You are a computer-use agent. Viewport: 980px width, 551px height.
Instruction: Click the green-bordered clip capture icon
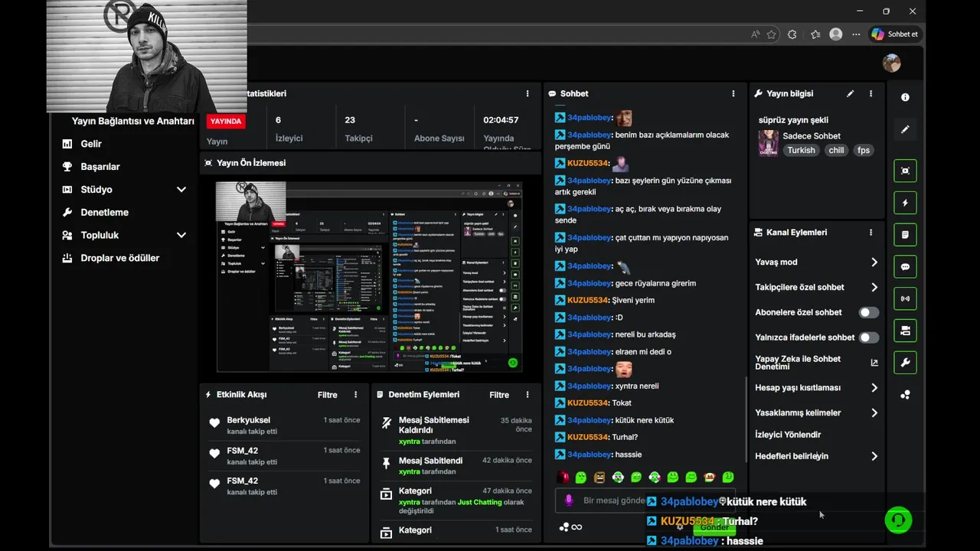click(905, 171)
